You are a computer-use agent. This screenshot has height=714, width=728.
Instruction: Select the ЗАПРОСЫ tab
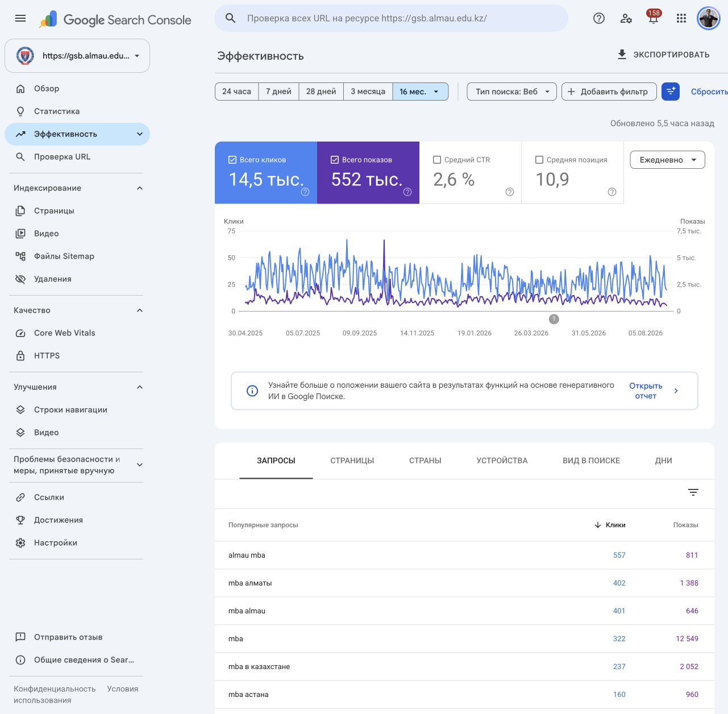pyautogui.click(x=276, y=461)
